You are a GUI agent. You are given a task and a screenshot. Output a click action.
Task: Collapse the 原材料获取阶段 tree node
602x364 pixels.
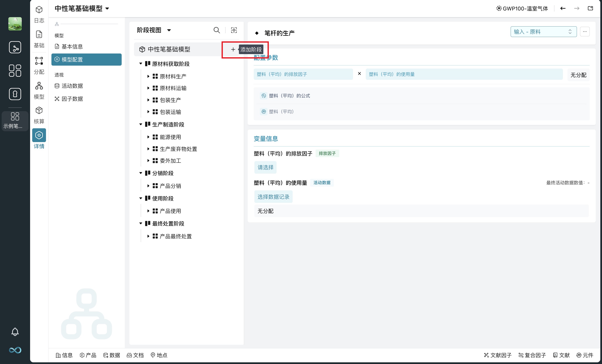141,64
